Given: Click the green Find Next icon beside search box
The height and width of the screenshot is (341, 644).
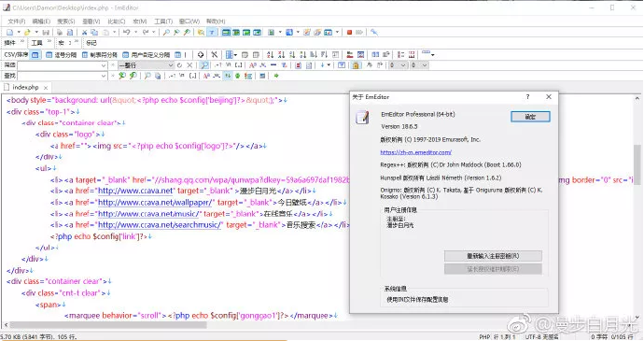Looking at the screenshot, I should tap(122, 76).
